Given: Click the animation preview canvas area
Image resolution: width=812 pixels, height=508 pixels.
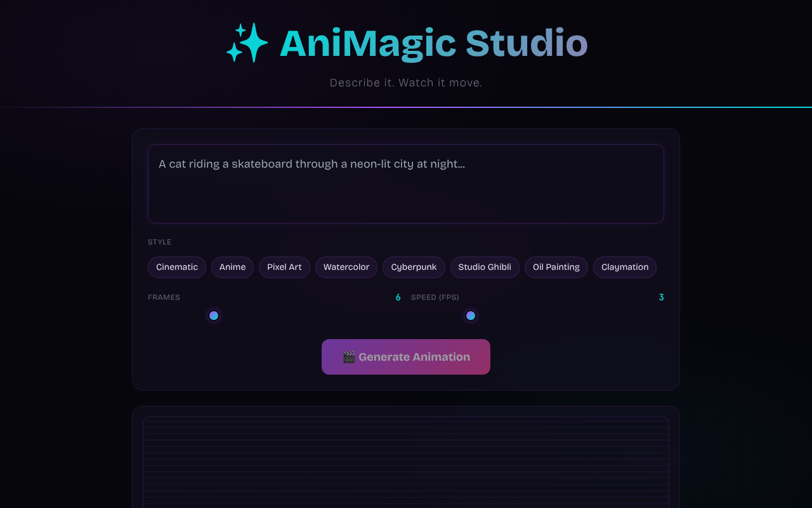Looking at the screenshot, I should [x=406, y=462].
